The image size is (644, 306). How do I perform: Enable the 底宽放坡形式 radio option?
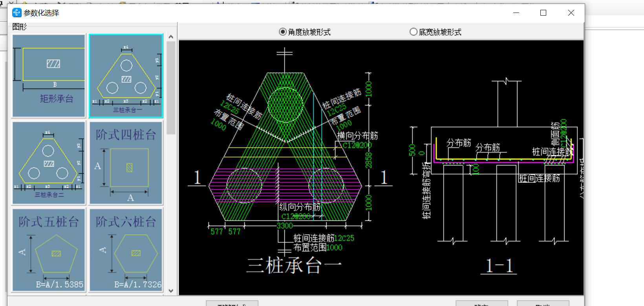tap(435, 32)
